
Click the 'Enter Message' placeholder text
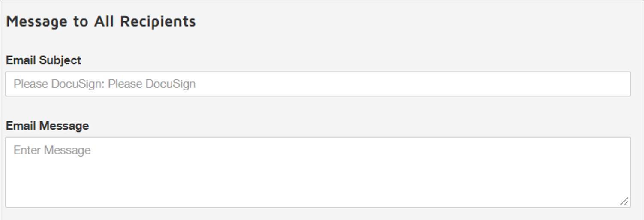52,150
